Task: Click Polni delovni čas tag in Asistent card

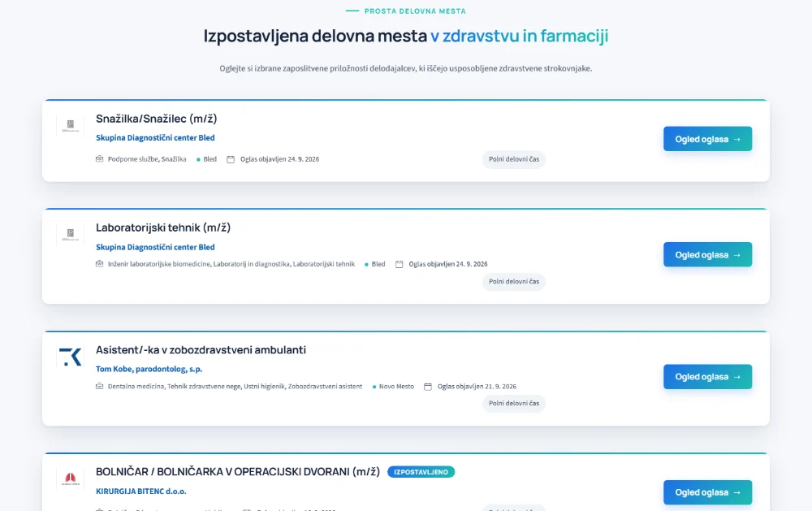Action: pos(514,403)
